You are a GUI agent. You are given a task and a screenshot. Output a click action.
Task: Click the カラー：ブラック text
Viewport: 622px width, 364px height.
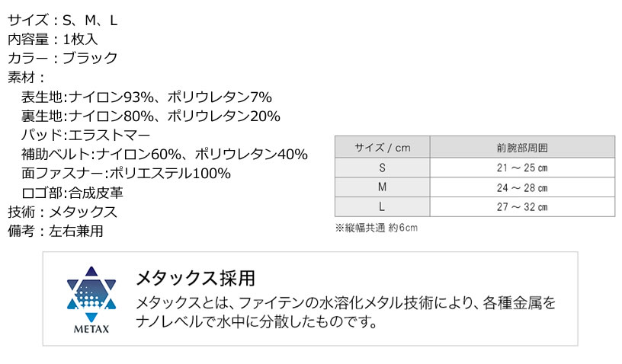point(63,58)
